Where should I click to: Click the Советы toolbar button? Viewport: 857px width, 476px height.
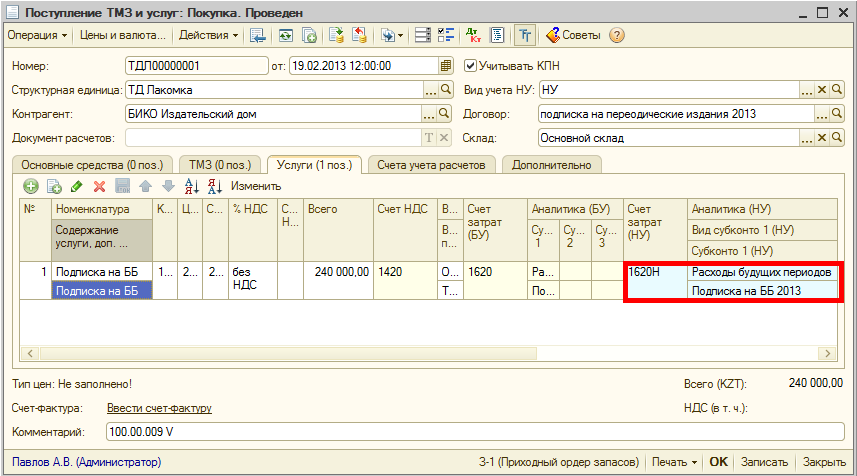(572, 35)
